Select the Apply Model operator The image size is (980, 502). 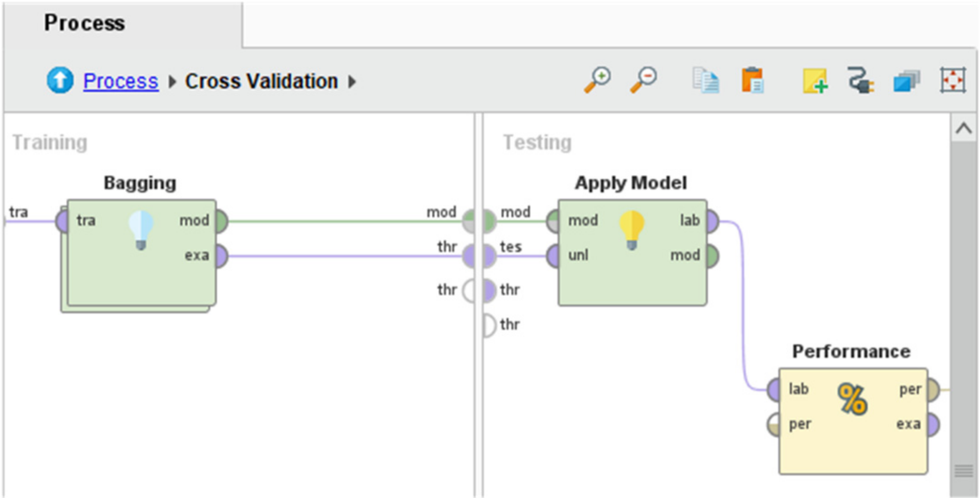click(x=632, y=274)
